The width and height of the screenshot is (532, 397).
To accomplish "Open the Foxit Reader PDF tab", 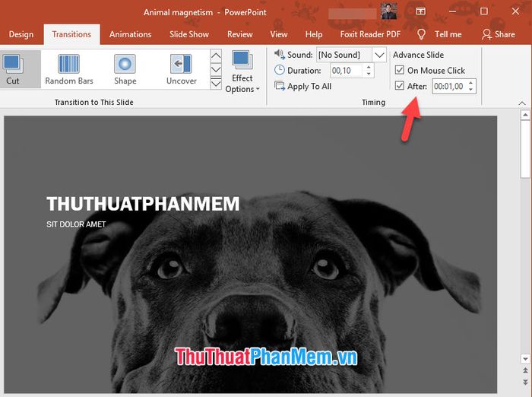I will [370, 34].
